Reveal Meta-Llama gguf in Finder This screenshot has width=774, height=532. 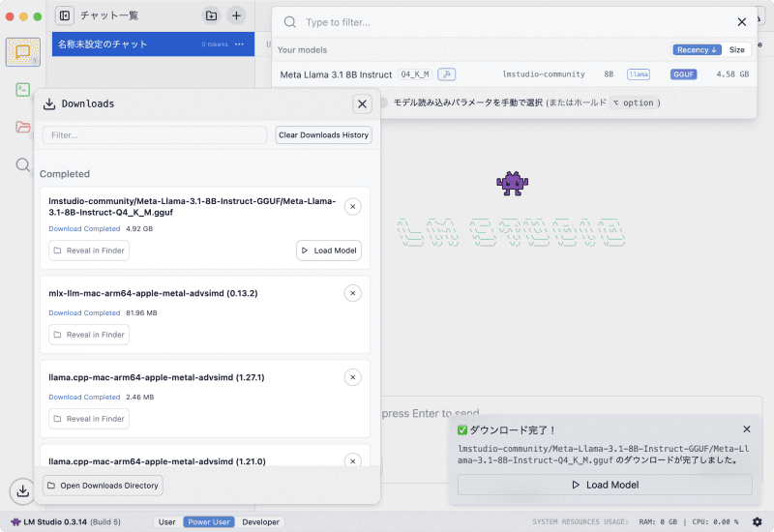(x=89, y=251)
